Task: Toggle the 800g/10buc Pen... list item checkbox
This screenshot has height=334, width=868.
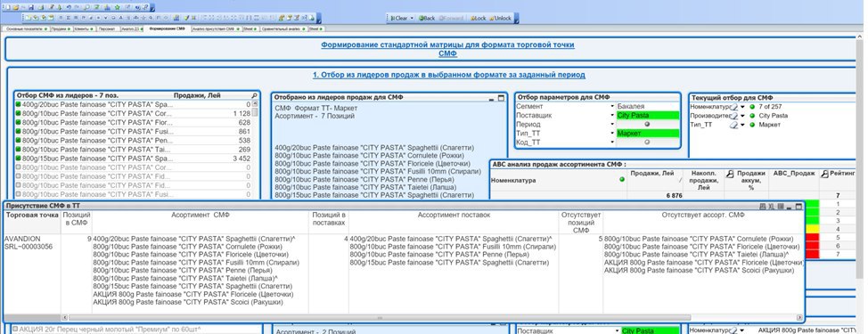Action: click(x=18, y=140)
